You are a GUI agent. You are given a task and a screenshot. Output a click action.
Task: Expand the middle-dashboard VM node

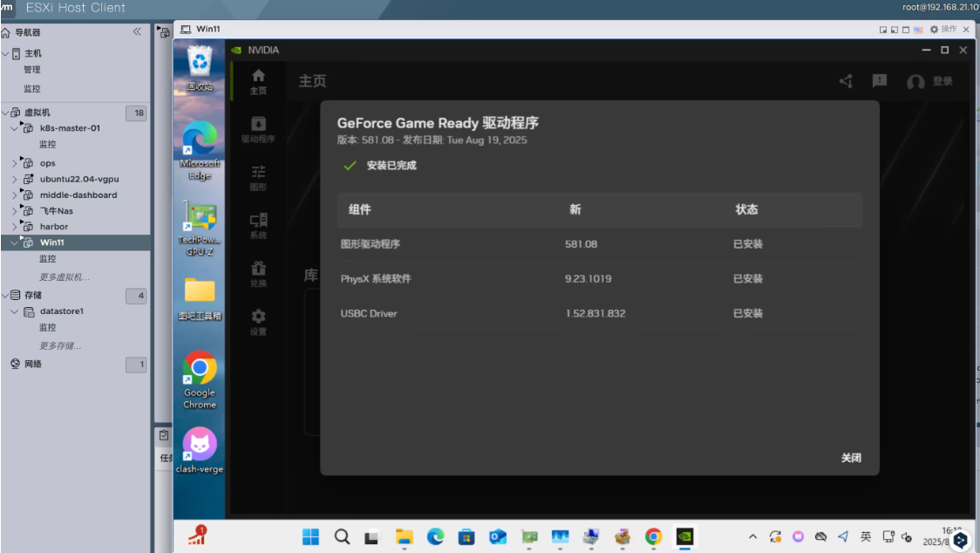point(15,195)
